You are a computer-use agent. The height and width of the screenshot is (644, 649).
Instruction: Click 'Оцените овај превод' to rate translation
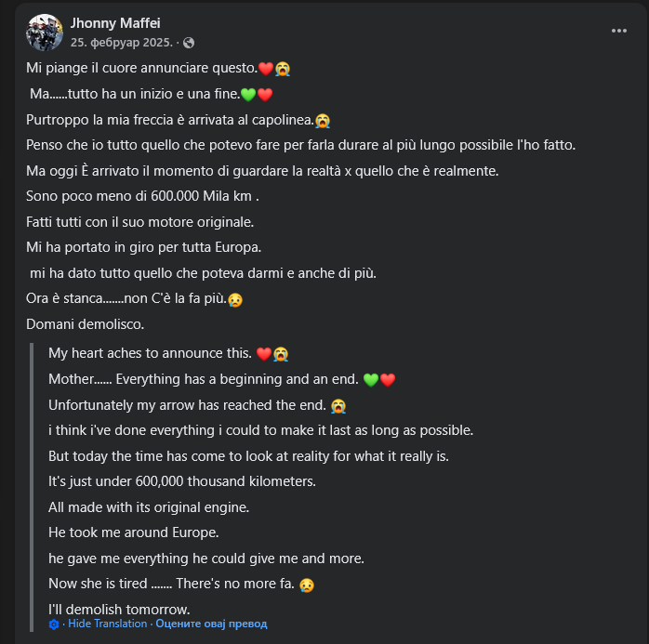[211, 624]
